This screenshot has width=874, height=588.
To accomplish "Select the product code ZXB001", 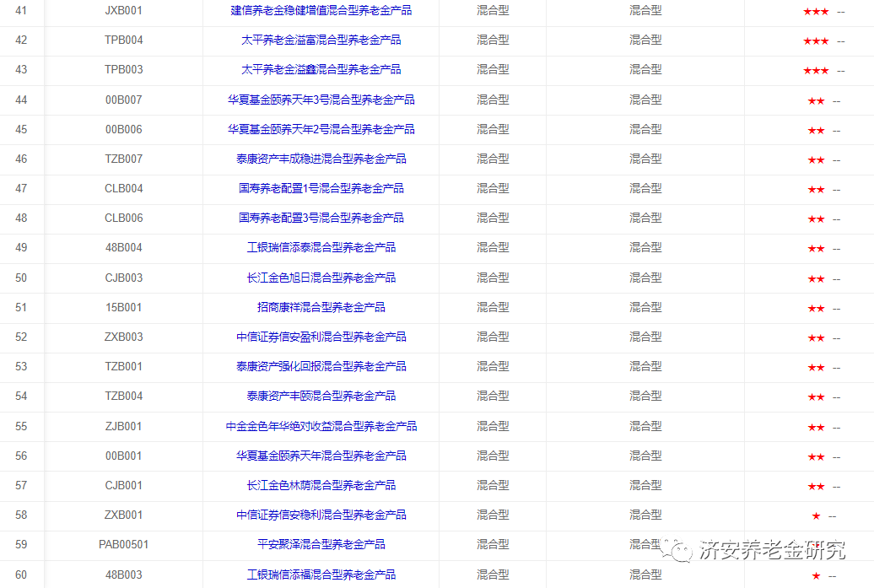I will click(x=124, y=515).
